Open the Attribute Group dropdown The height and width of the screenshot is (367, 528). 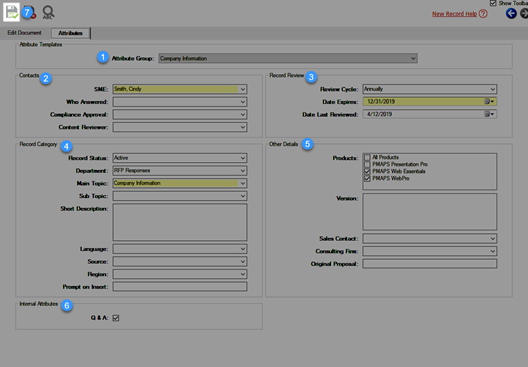(288, 58)
